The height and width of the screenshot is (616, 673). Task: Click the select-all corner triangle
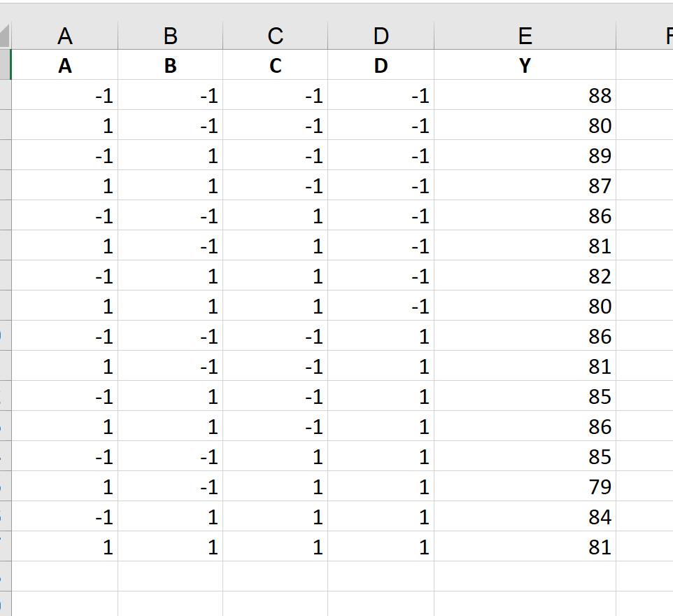pos(6,35)
